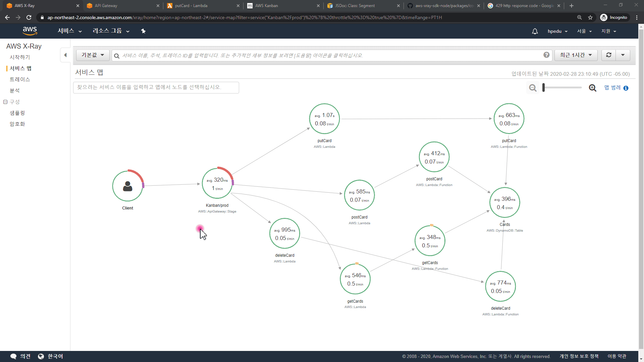
Task: Click the zoom in magnifier icon
Action: point(592,88)
